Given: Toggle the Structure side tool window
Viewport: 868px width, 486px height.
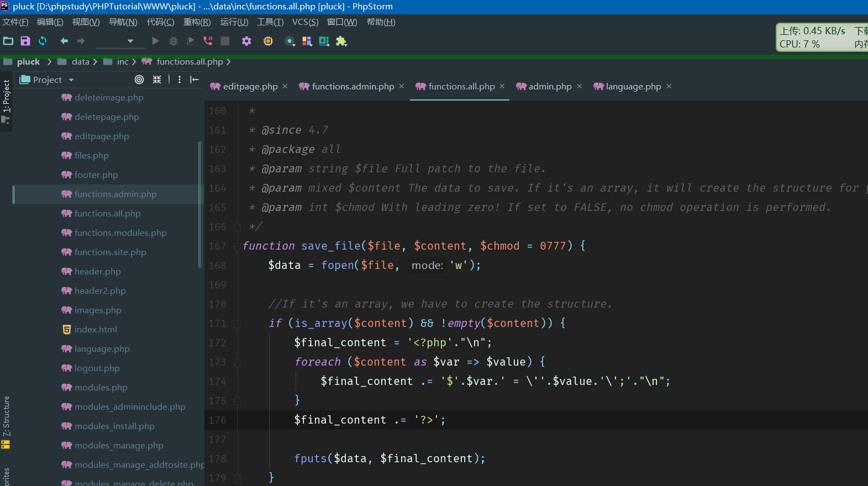Looking at the screenshot, I should pos(6,421).
